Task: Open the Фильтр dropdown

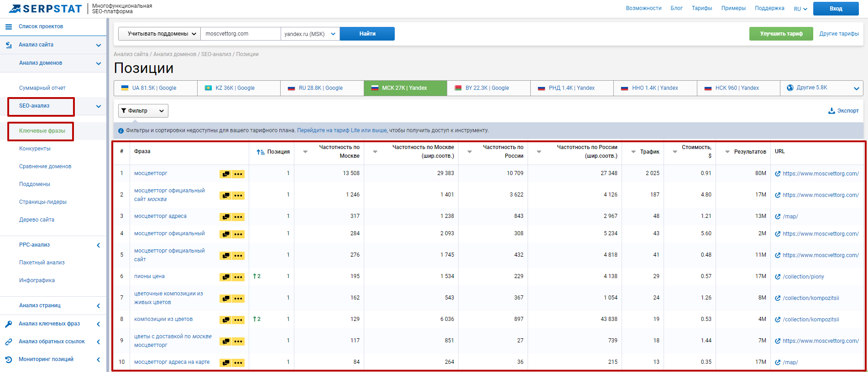Action: 143,111
